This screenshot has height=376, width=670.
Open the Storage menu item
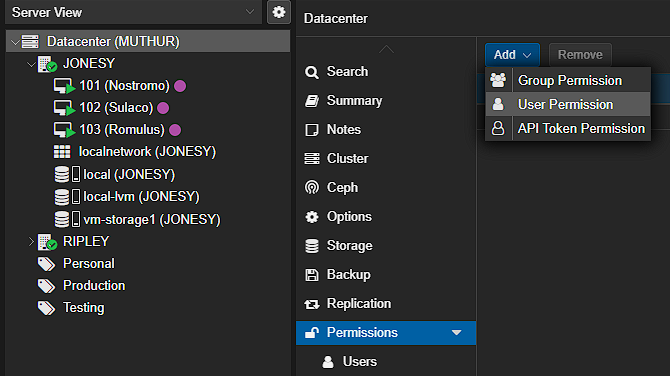coord(386,246)
